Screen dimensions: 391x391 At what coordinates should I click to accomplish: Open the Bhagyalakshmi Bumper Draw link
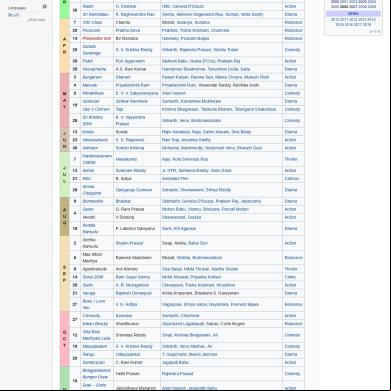96,374
